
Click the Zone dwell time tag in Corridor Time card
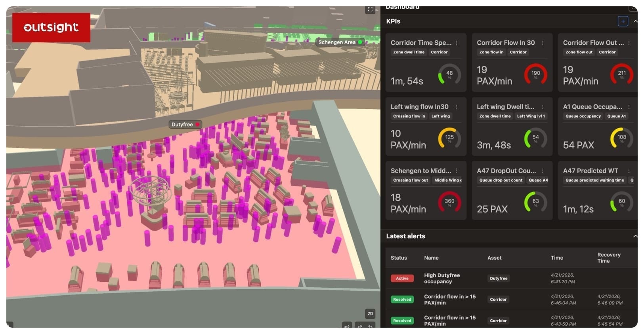(x=409, y=52)
